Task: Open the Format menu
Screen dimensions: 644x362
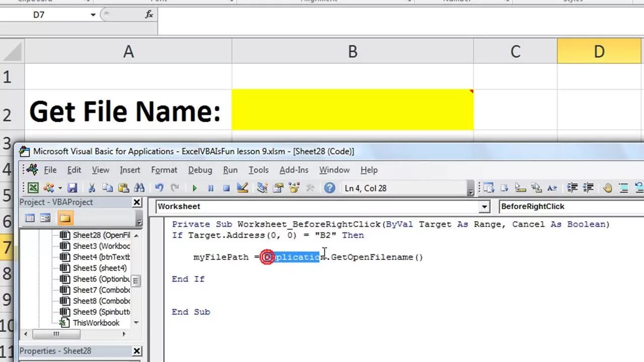Action: tap(164, 170)
